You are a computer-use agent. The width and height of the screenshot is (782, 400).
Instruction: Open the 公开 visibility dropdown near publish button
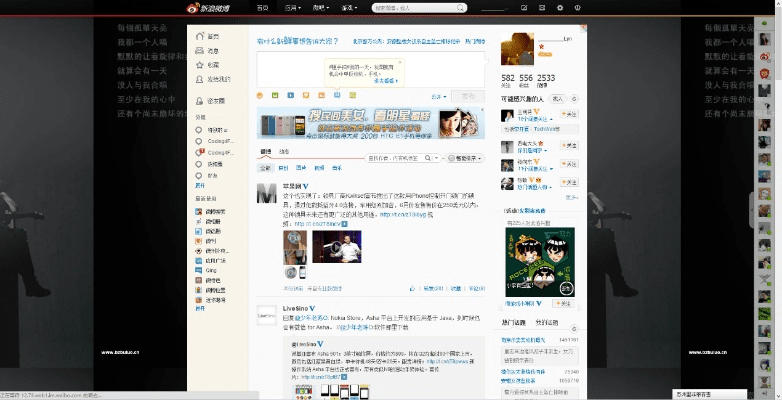(x=438, y=96)
